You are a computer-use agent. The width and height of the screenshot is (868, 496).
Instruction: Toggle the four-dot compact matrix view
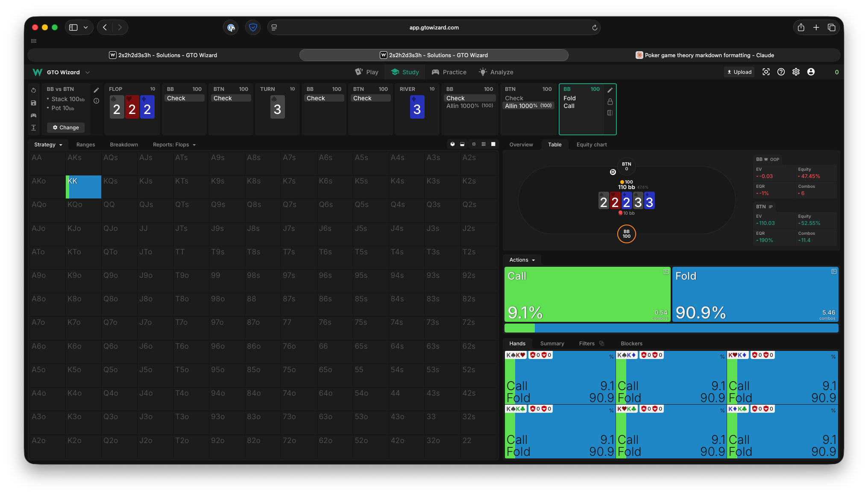tap(474, 144)
